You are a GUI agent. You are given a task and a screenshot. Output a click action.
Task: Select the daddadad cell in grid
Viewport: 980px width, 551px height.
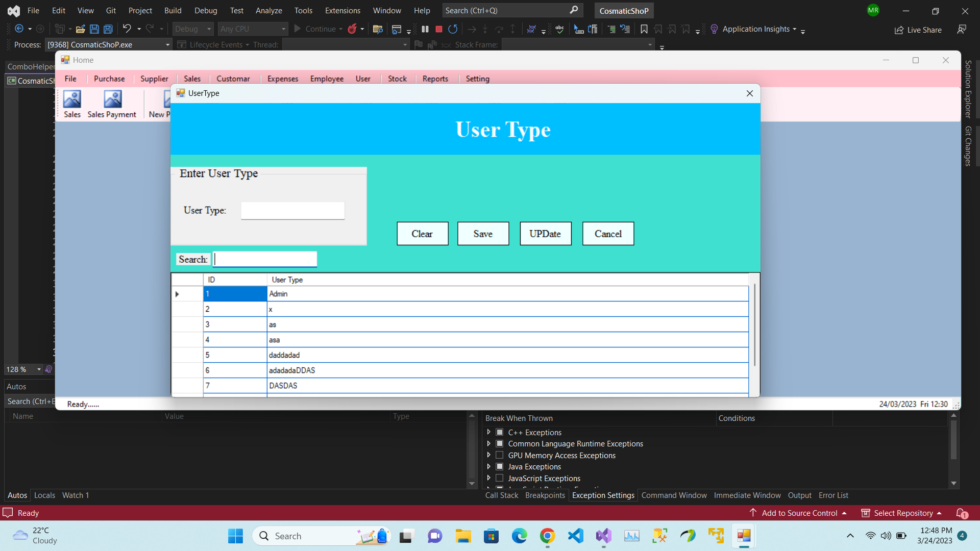[507, 355]
